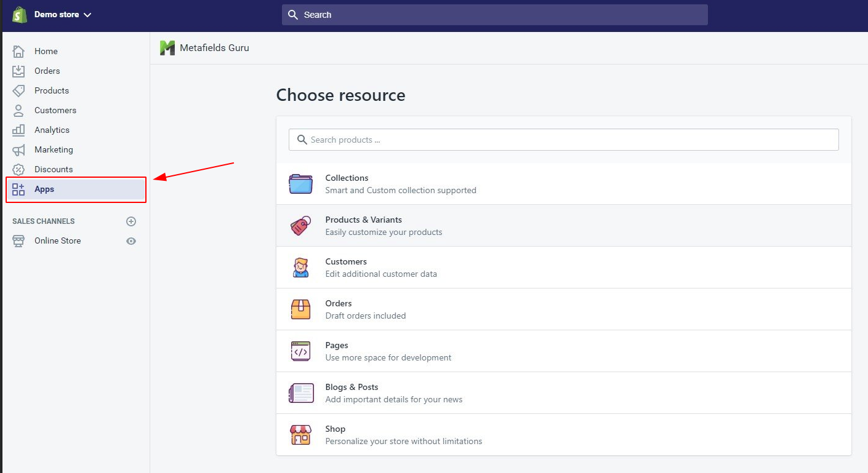Screen dimensions: 868x473
Task: Click the SALES CHANNELS heading
Action: click(43, 221)
